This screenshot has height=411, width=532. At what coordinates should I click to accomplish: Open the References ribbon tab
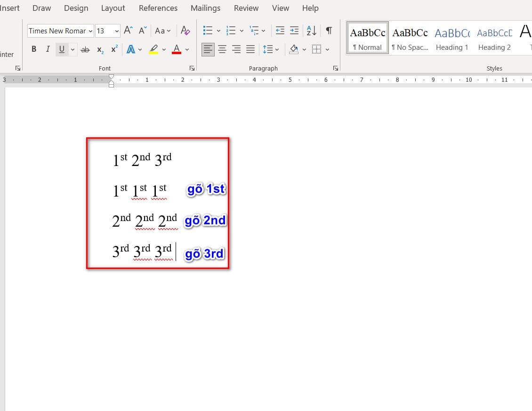tap(158, 8)
